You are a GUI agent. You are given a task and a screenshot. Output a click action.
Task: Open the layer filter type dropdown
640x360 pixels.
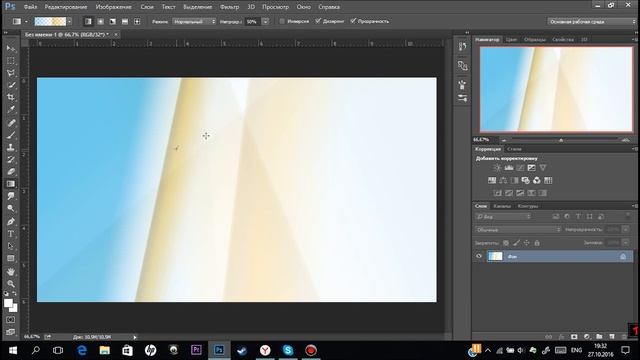click(x=503, y=216)
